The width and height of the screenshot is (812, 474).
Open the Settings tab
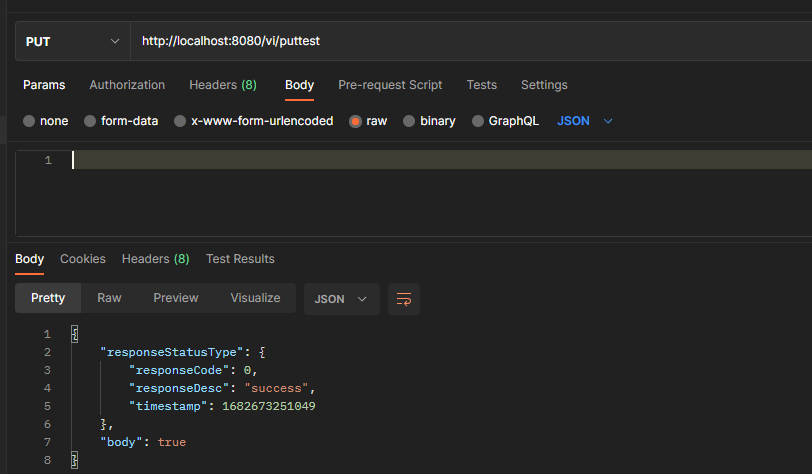coord(544,85)
